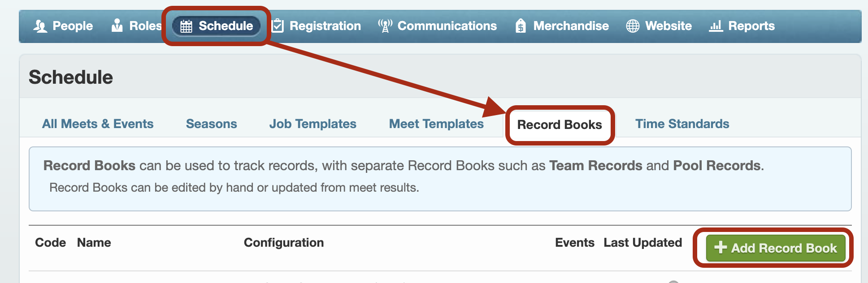Viewport: 868px width, 283px height.
Task: Open the Meet Templates tab
Action: click(x=436, y=124)
